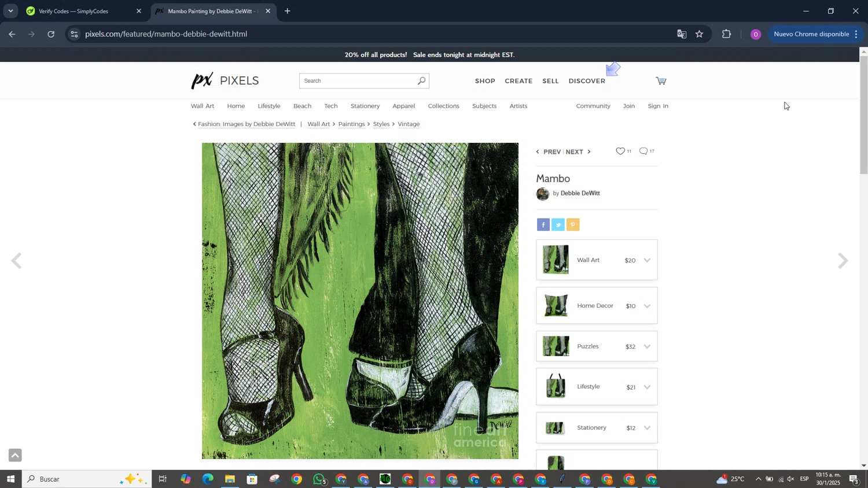Click Join link
Image resolution: width=868 pixels, height=488 pixels.
coord(629,106)
